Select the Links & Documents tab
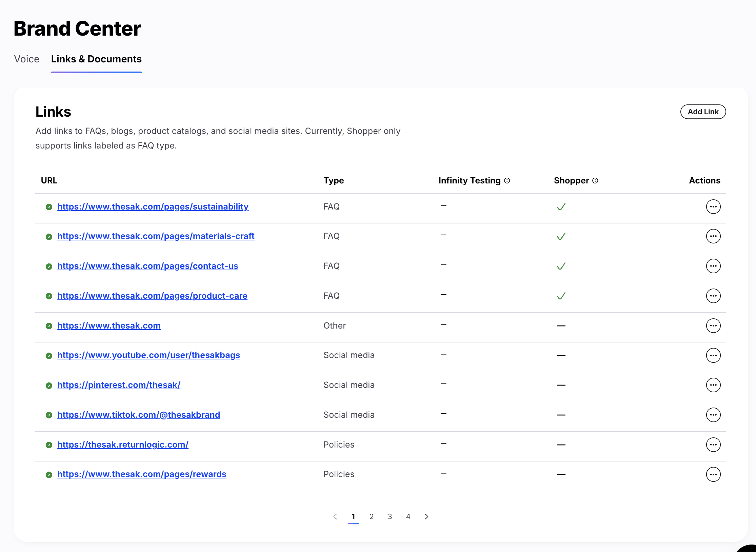756x552 pixels. click(x=96, y=59)
